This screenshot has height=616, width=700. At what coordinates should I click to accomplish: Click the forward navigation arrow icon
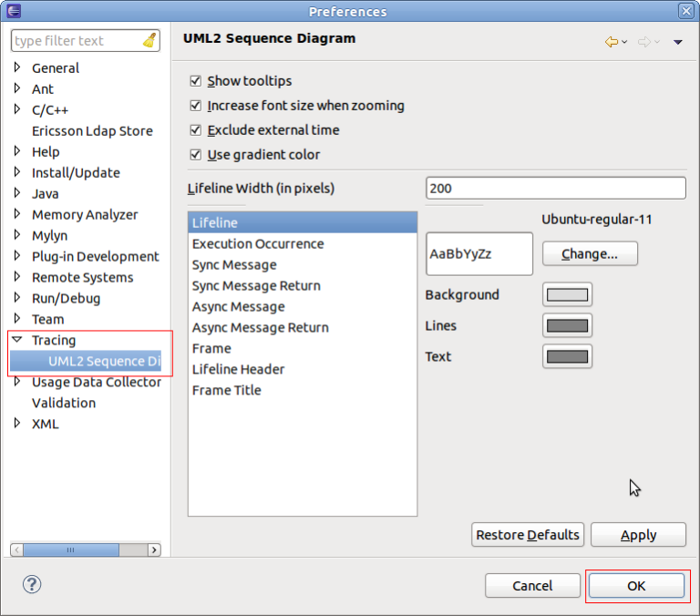(x=643, y=42)
